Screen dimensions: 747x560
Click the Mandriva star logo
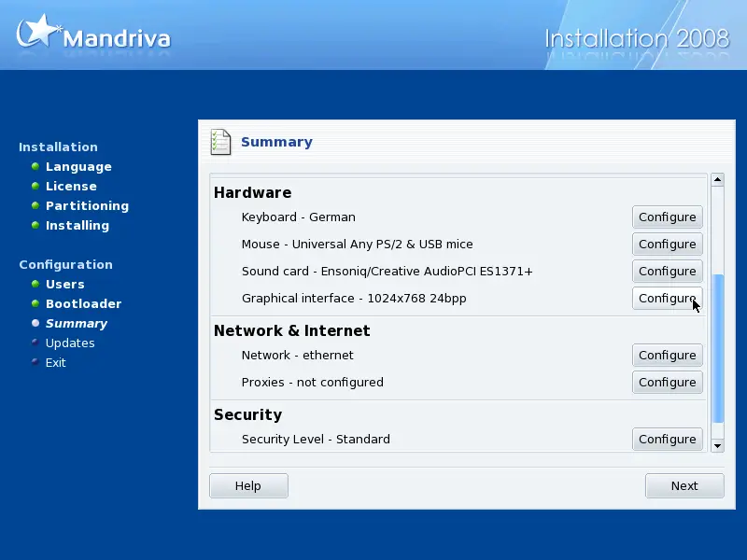[38, 32]
